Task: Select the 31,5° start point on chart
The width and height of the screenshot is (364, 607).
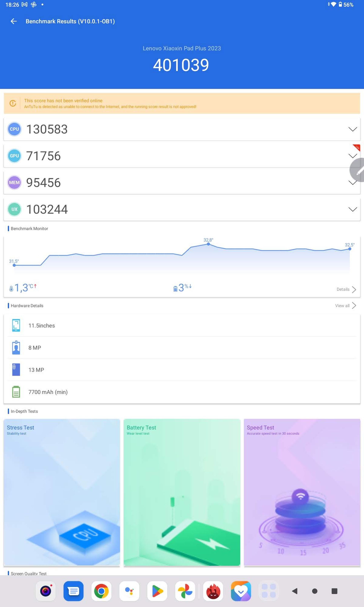Action: click(14, 265)
